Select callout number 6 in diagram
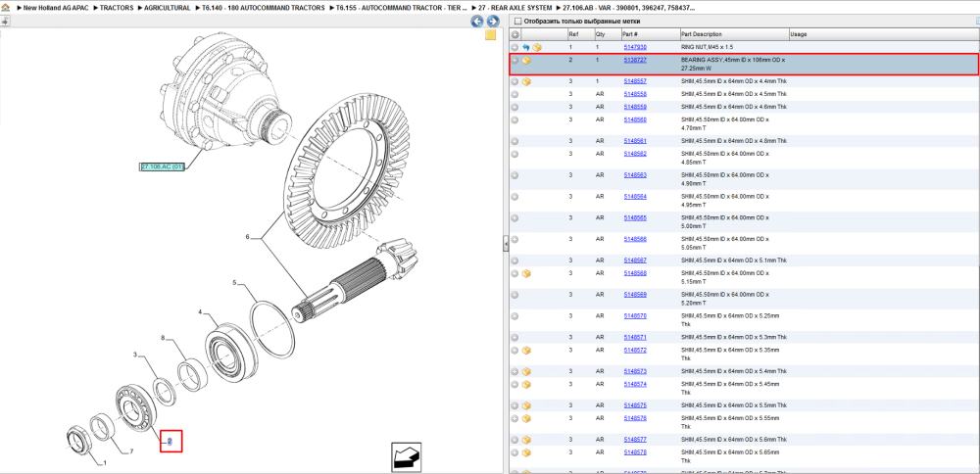This screenshot has height=474, width=980. point(248,237)
